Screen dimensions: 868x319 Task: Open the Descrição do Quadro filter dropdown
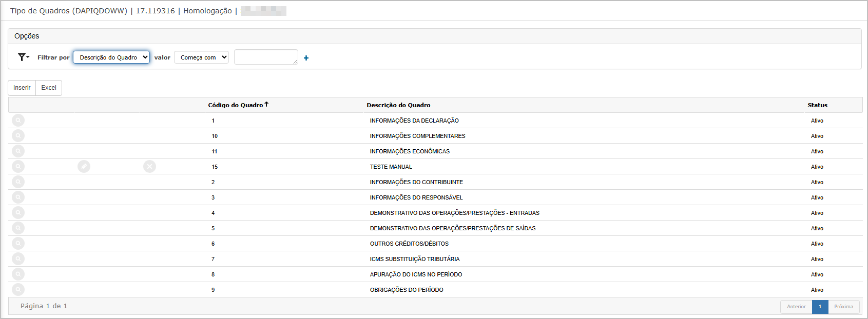[111, 57]
